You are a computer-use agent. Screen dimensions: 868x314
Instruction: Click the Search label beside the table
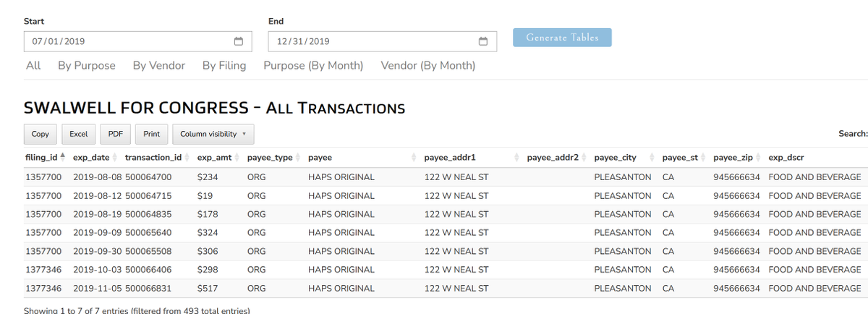pos(853,133)
